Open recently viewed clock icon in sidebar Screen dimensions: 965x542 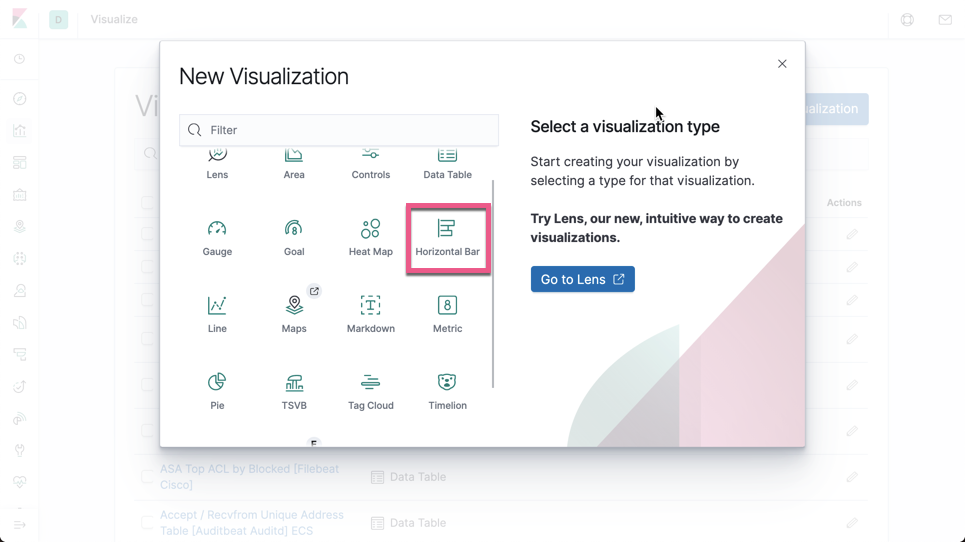pyautogui.click(x=20, y=59)
